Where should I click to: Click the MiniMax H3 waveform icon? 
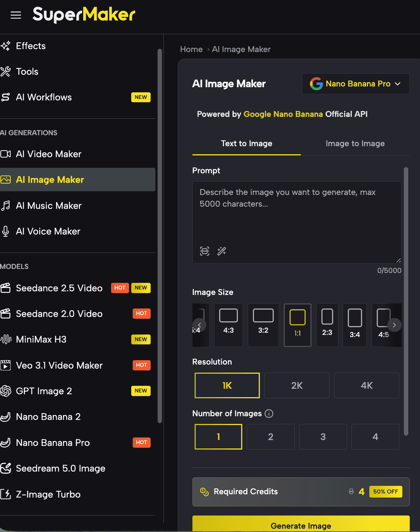pyautogui.click(x=5, y=339)
